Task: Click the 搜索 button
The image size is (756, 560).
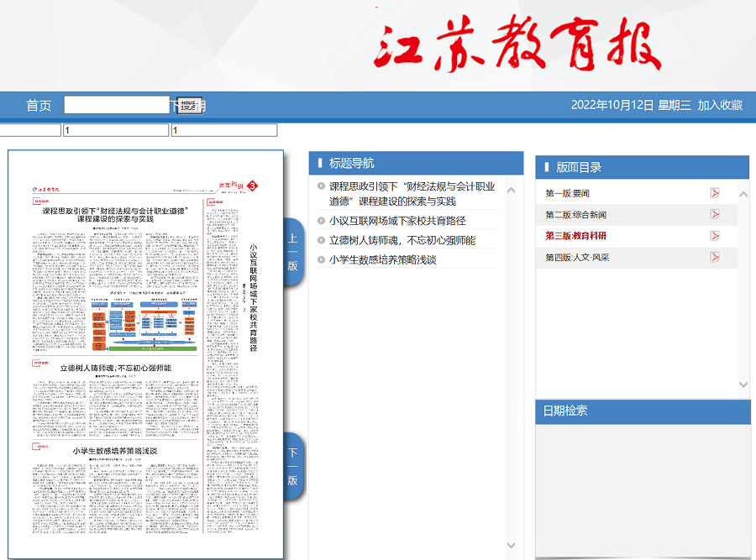Action: point(189,106)
